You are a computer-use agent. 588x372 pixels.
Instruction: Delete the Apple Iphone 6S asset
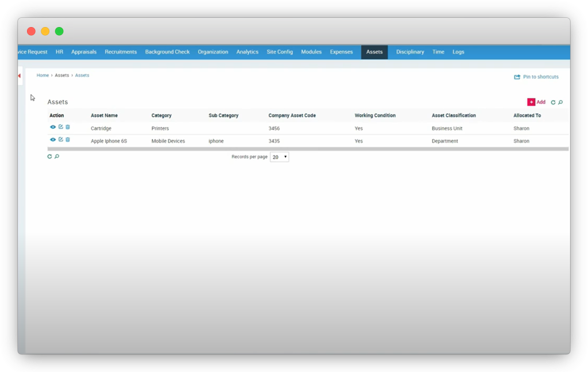(x=68, y=140)
